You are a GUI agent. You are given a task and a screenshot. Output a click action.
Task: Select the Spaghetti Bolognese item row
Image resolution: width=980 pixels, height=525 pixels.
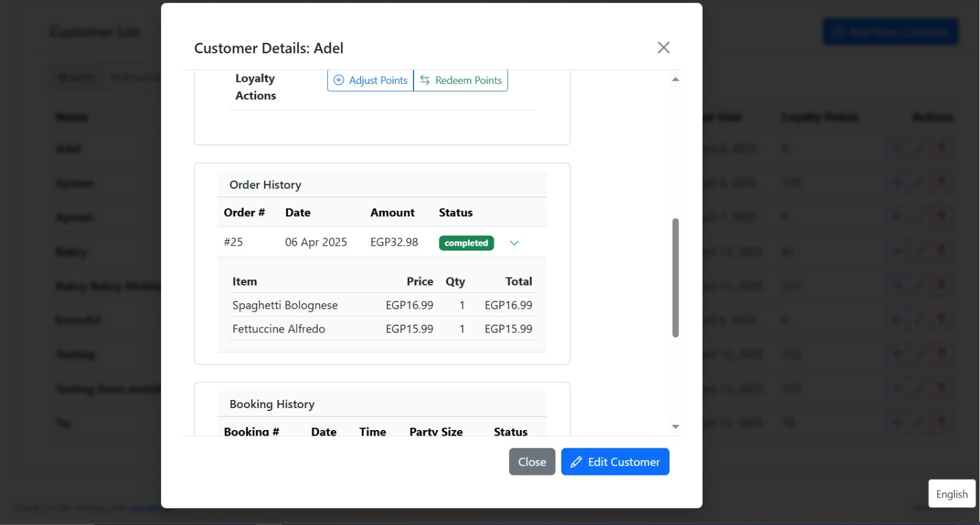(382, 305)
